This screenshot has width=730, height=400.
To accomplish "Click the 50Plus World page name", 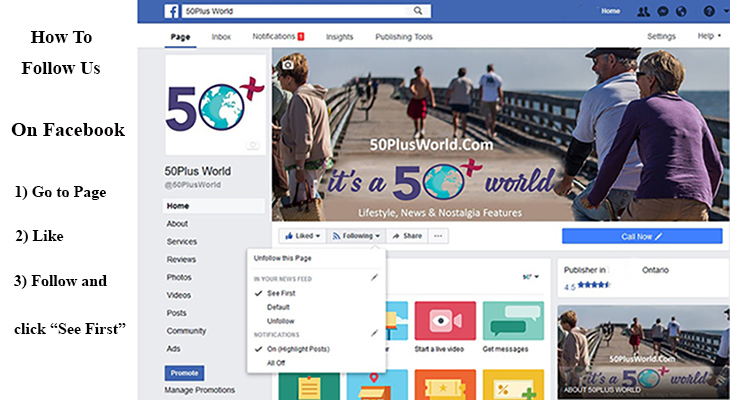I will pos(197,171).
